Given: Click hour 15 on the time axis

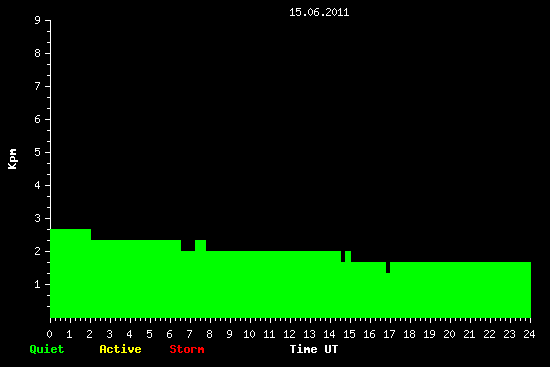Looking at the screenshot, I should 349,334.
